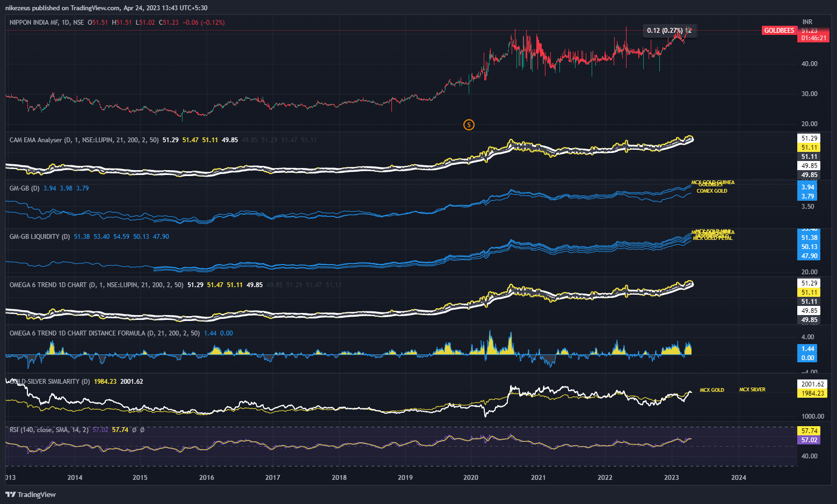Select the OMEGA 6 TREND DISTANCE FORMULA legend
The height and width of the screenshot is (504, 837).
coord(105,333)
